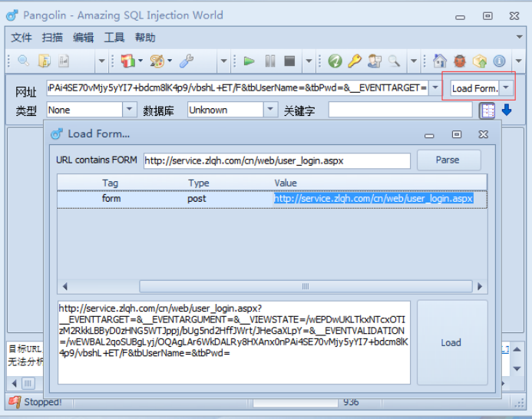Click the Stopped status flag icon
The image size is (532, 419).
[x=15, y=402]
